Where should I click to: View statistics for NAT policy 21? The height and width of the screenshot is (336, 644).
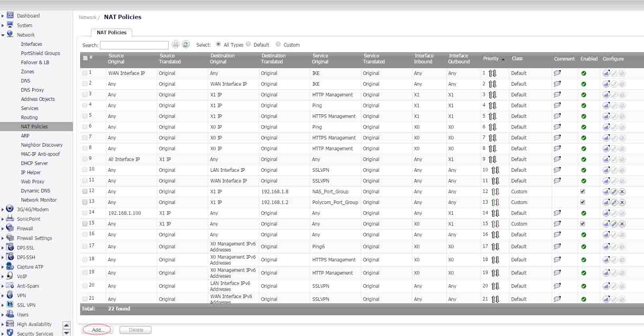pyautogui.click(x=606, y=299)
